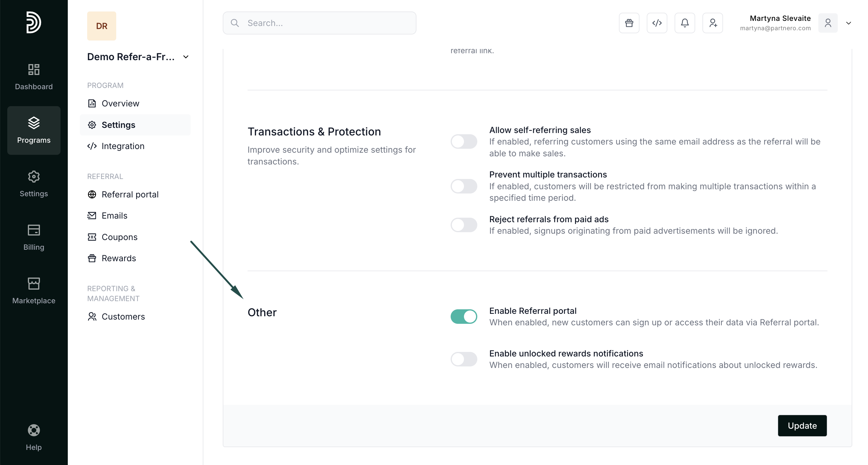Open the user account chevron menu

click(x=848, y=23)
